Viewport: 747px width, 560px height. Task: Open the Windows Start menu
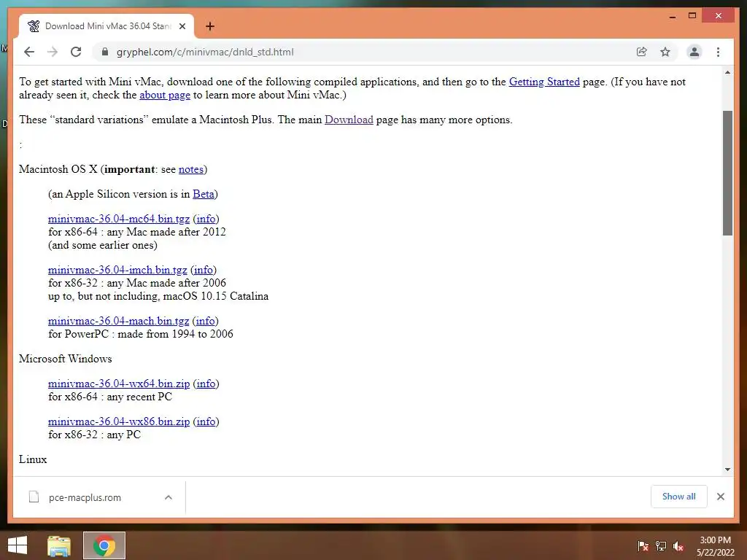(x=18, y=545)
